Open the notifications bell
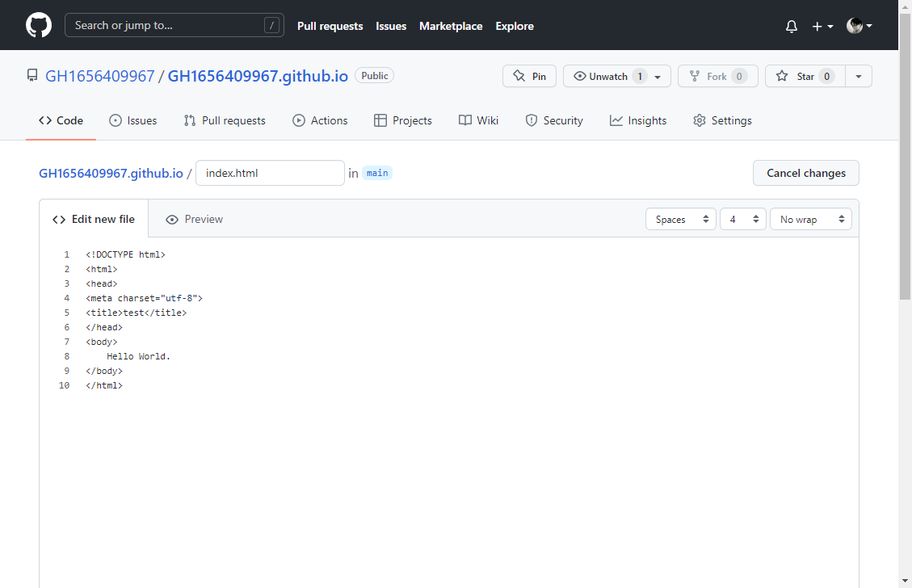The height and width of the screenshot is (588, 912). (x=792, y=26)
